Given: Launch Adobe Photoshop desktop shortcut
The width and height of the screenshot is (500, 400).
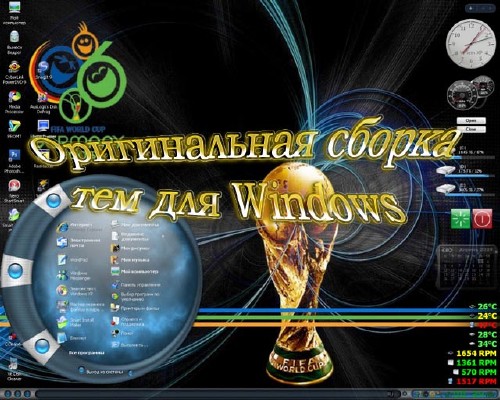Looking at the screenshot, I should click(14, 161).
